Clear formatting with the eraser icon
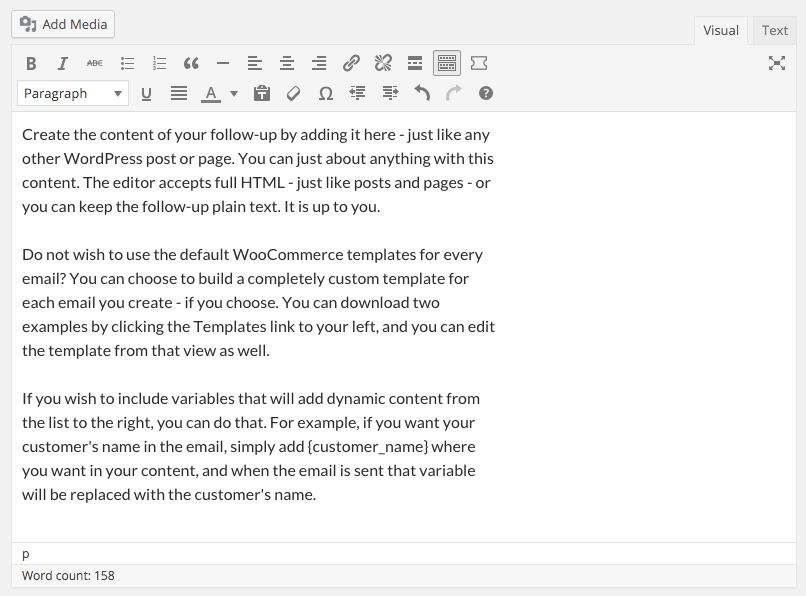Image resolution: width=806 pixels, height=596 pixels. [293, 93]
